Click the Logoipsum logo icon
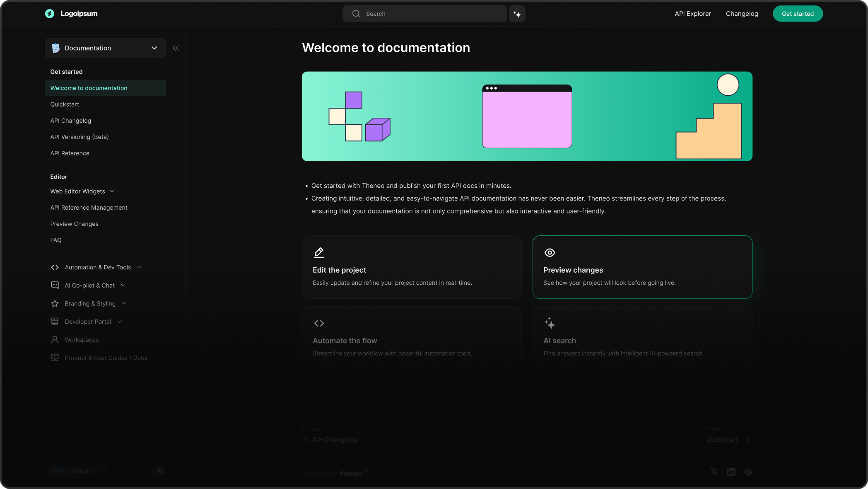868x489 pixels. tap(50, 14)
